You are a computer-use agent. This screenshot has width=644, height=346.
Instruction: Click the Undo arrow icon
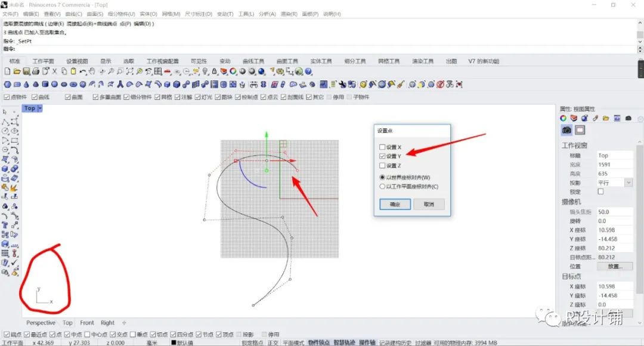point(82,72)
